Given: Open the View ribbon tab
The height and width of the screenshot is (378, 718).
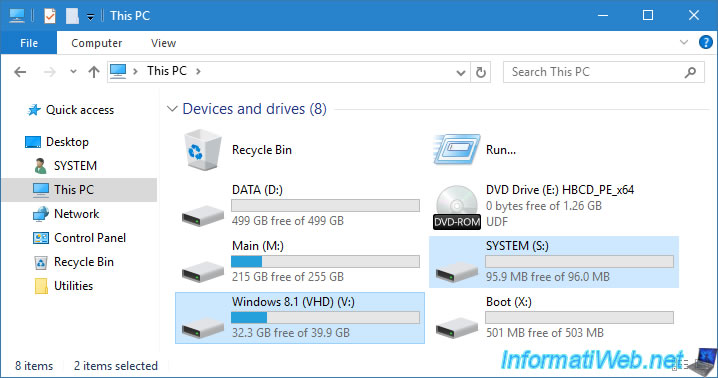Looking at the screenshot, I should tap(163, 43).
